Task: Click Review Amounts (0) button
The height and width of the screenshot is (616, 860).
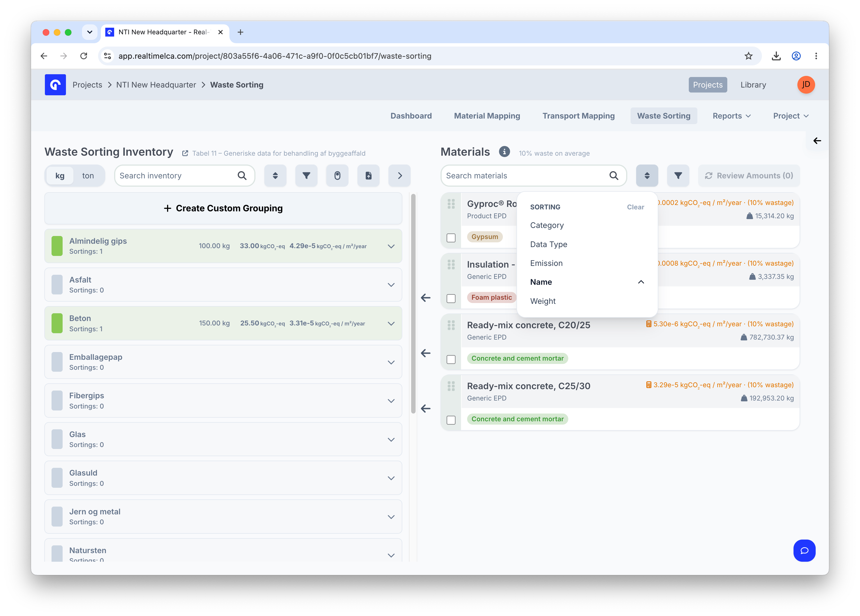Action: pyautogui.click(x=749, y=176)
